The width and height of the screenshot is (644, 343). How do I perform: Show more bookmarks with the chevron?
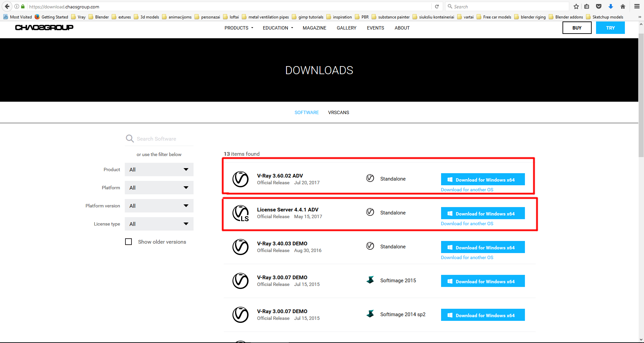640,17
